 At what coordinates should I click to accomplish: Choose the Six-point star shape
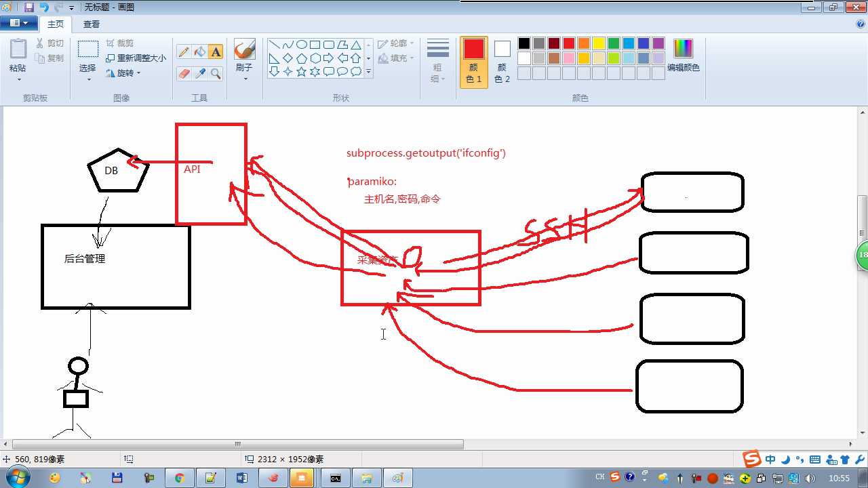coord(315,72)
